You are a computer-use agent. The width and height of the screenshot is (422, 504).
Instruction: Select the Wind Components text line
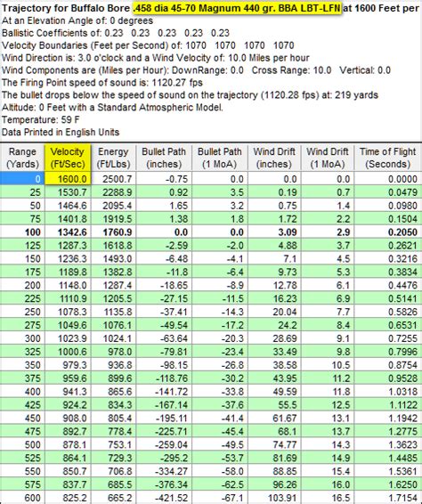pos(196,70)
